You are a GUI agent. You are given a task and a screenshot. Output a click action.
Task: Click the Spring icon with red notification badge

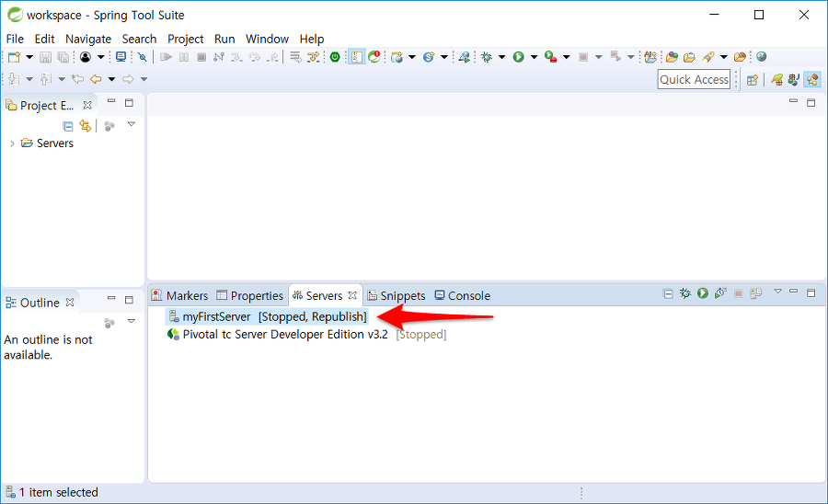[x=374, y=57]
